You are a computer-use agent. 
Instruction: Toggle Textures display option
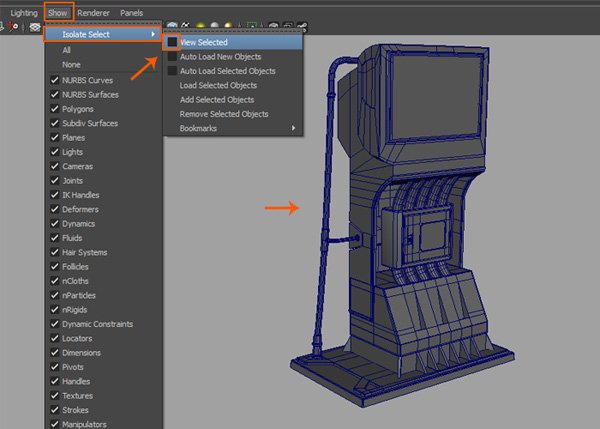point(54,396)
